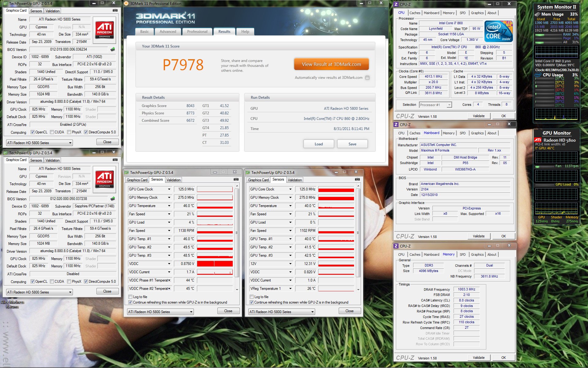Image resolution: width=588 pixels, height=368 pixels.
Task: Toggle DirectCompute 5.0 checkbox in top GPU-Z window
Action: (86, 132)
